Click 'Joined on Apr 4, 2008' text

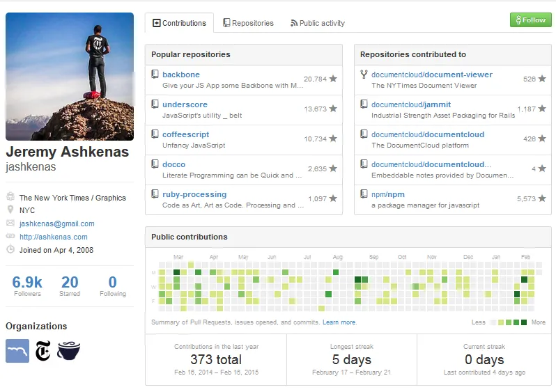tap(56, 250)
